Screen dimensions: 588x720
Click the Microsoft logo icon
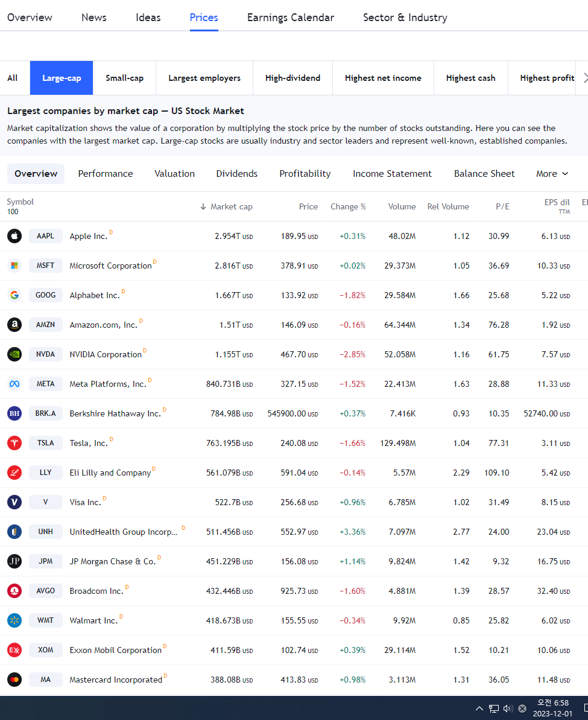[x=14, y=266]
